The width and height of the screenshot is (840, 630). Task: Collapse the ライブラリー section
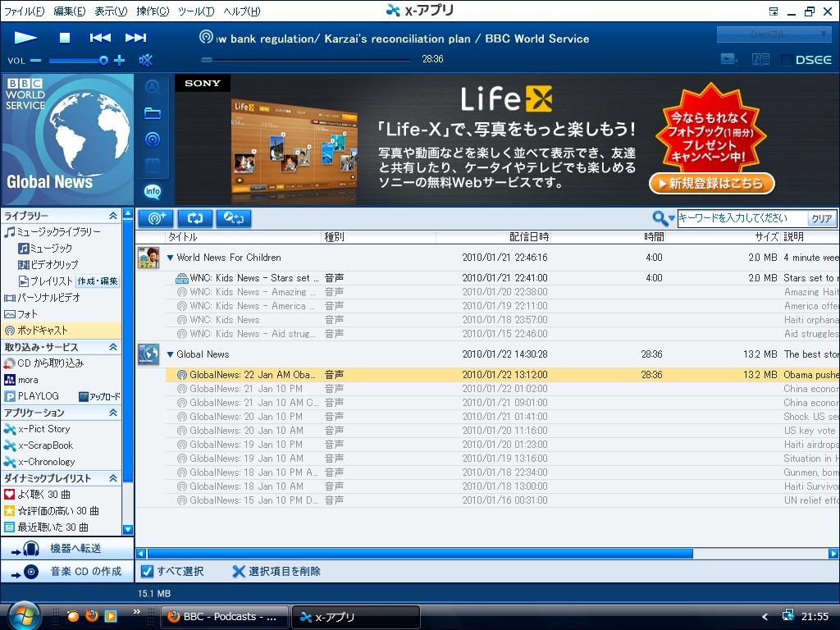tap(113, 216)
